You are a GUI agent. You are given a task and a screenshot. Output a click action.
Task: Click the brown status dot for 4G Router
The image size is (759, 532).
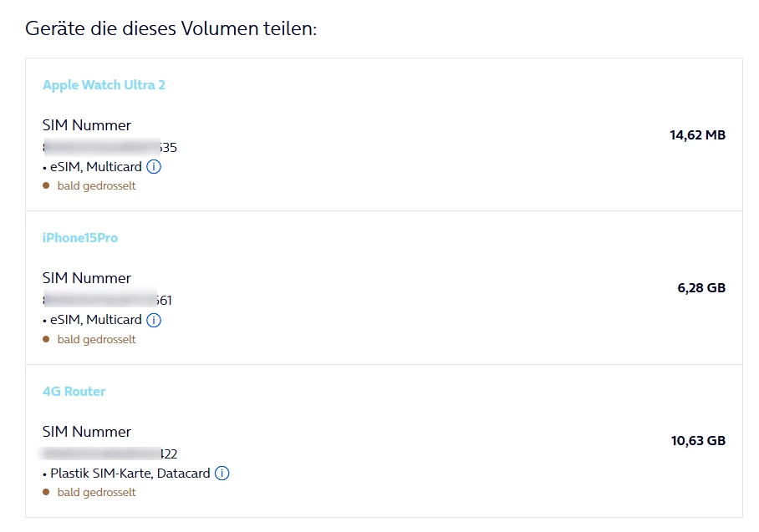[46, 492]
